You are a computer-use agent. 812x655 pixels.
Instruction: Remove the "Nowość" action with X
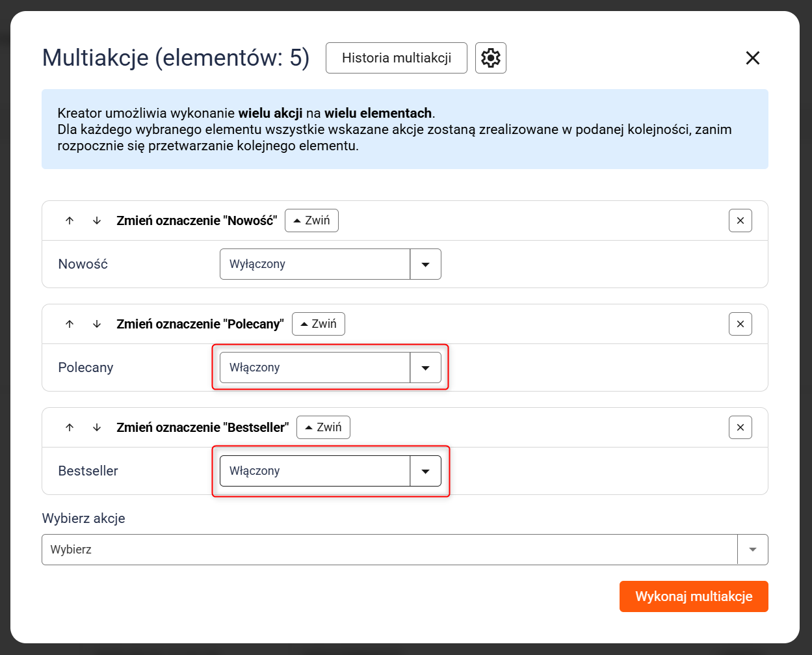point(740,221)
